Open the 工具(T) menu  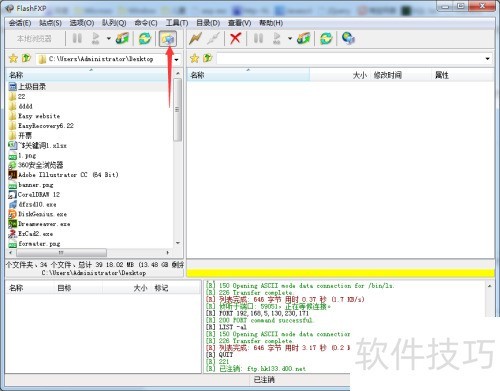[177, 23]
